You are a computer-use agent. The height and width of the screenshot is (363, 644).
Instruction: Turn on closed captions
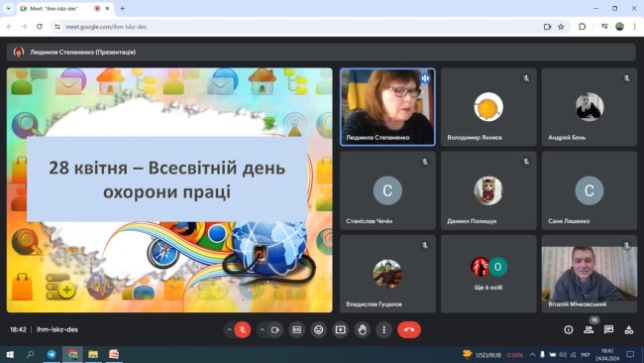[x=297, y=329]
